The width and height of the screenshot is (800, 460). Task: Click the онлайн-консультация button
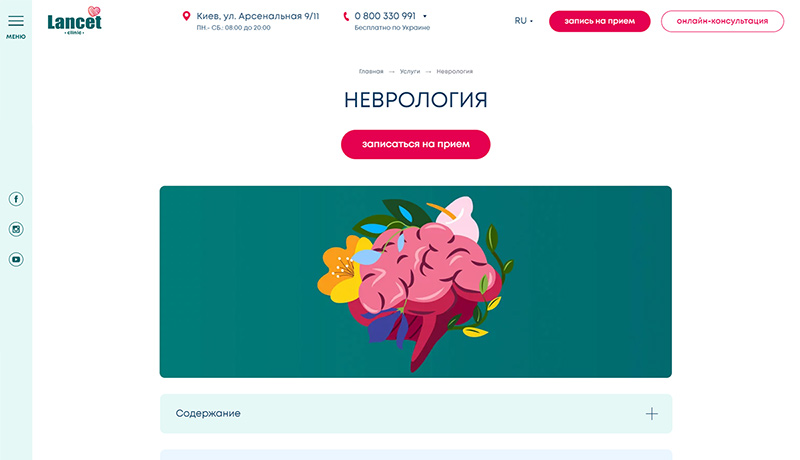pyautogui.click(x=722, y=21)
